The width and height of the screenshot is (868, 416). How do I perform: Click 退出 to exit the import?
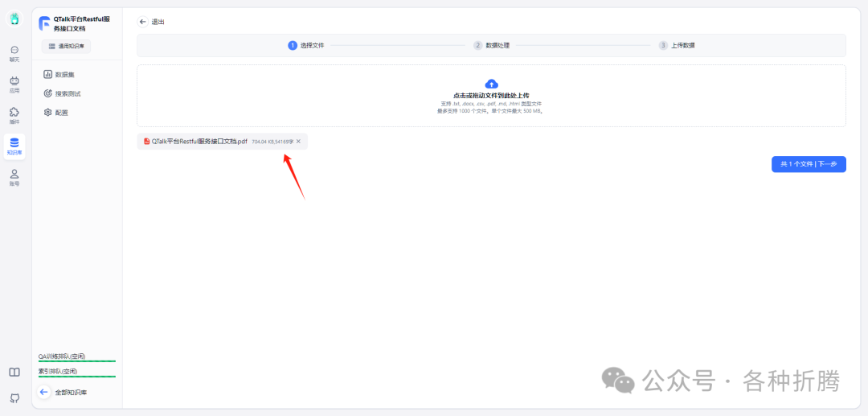click(158, 22)
